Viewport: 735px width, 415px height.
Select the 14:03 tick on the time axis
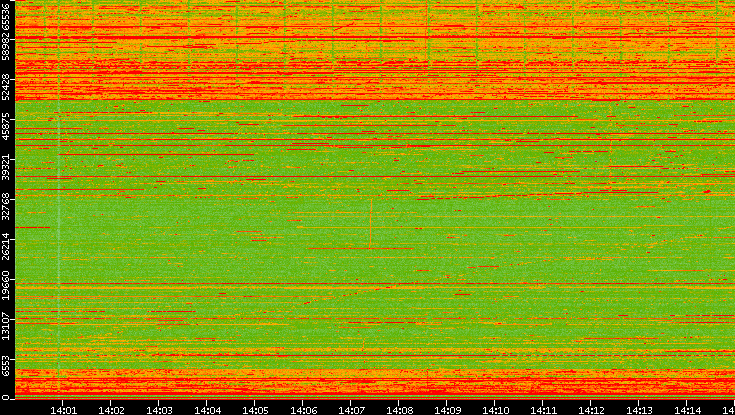[x=160, y=409]
